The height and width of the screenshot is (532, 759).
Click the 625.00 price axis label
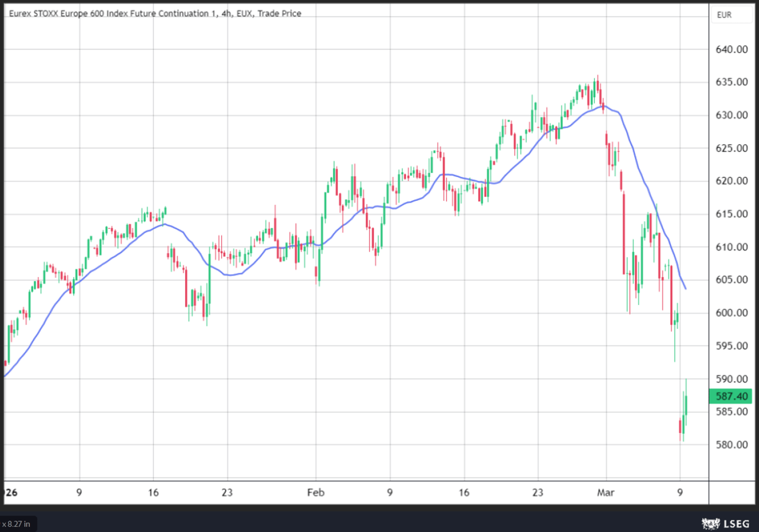point(731,148)
